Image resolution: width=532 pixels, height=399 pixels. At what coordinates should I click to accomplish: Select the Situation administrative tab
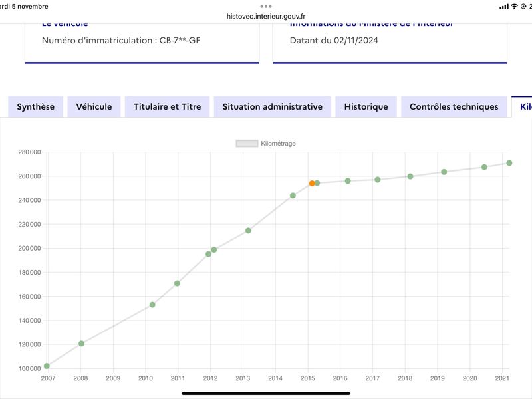click(x=273, y=107)
